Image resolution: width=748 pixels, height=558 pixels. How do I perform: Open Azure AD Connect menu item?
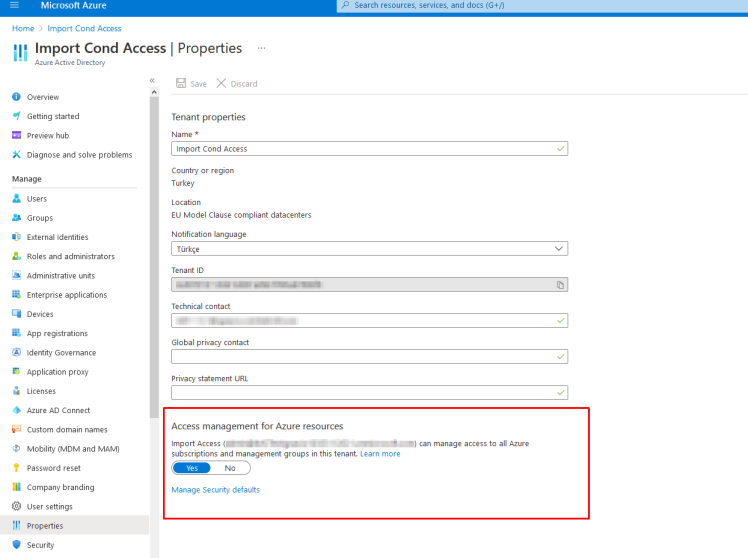(x=58, y=410)
